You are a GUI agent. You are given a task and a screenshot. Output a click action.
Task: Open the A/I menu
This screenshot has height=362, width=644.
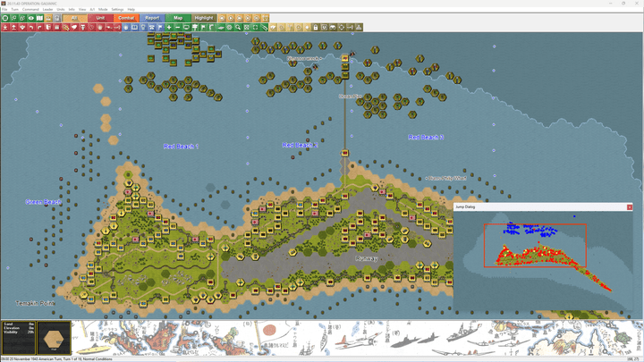[92, 9]
